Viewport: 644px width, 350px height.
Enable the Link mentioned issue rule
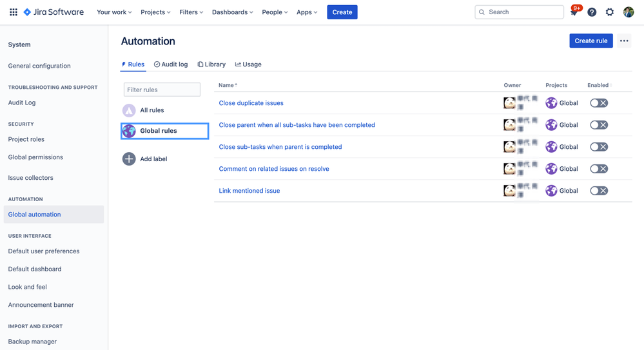[599, 191]
